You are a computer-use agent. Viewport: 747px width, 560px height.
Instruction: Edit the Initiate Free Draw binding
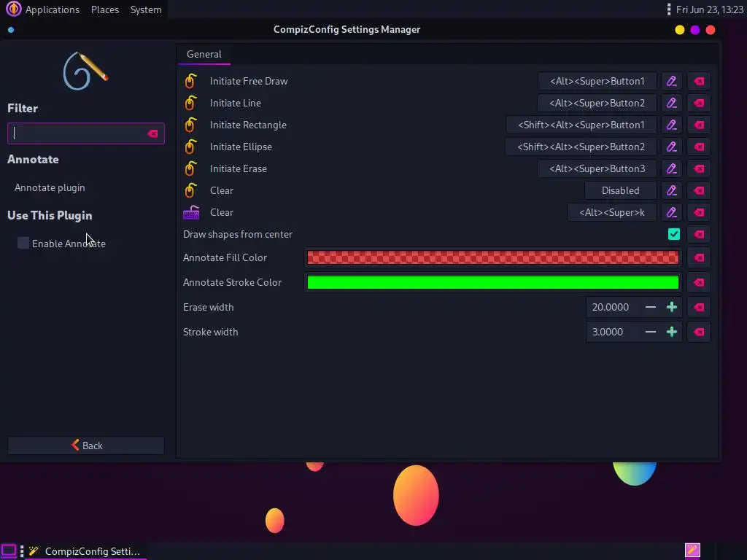pos(672,81)
